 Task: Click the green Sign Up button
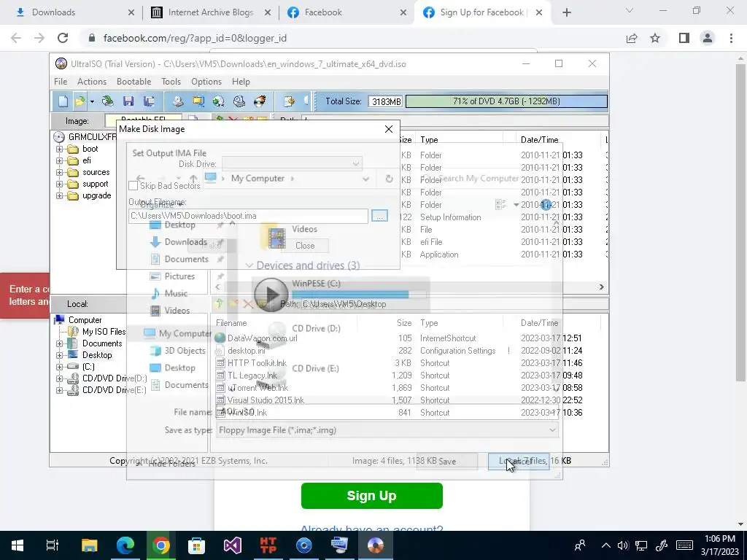pyautogui.click(x=371, y=496)
